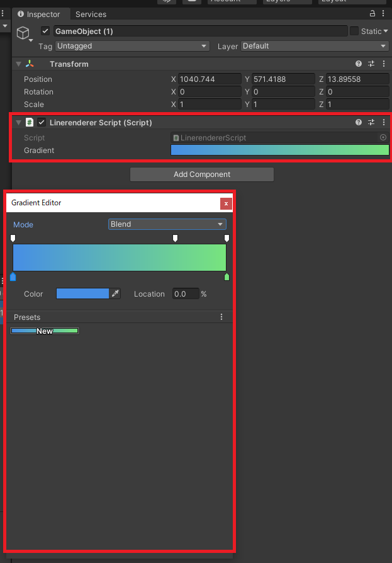Click the gradient bar in Gradient Editor

point(120,258)
